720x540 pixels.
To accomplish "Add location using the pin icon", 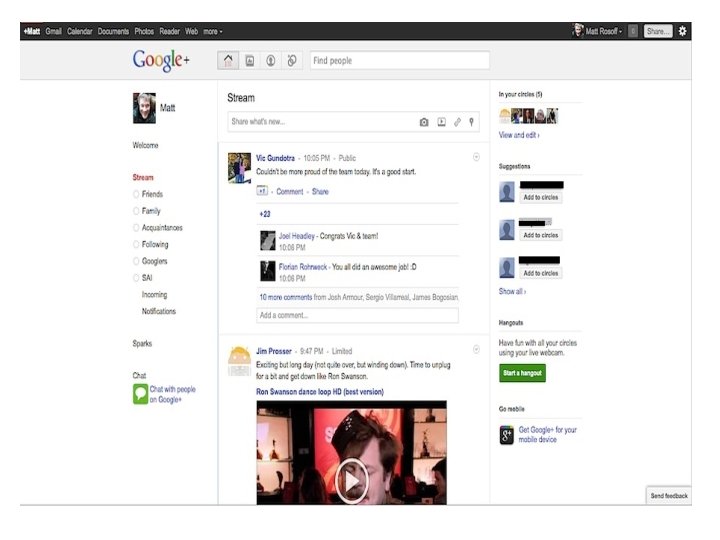I will [471, 122].
